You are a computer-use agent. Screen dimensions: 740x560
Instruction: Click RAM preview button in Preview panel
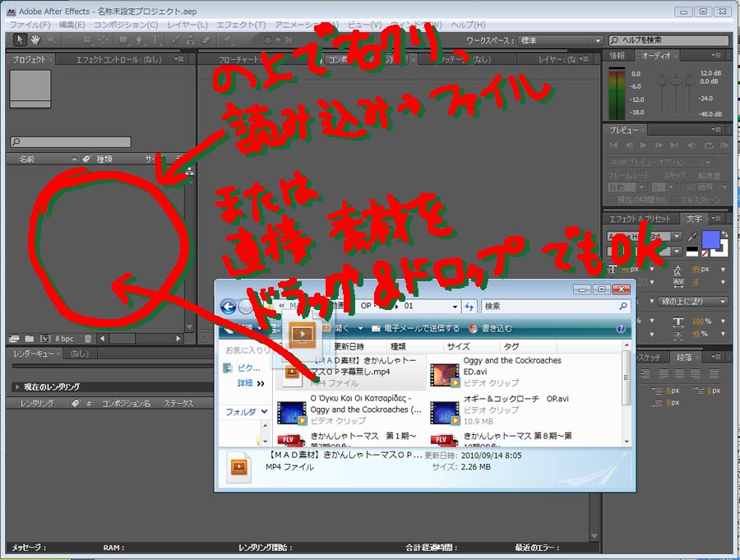pyautogui.click(x=724, y=146)
